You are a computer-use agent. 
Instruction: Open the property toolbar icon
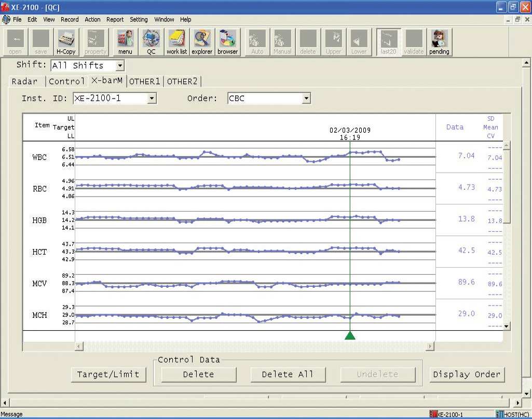[x=96, y=42]
